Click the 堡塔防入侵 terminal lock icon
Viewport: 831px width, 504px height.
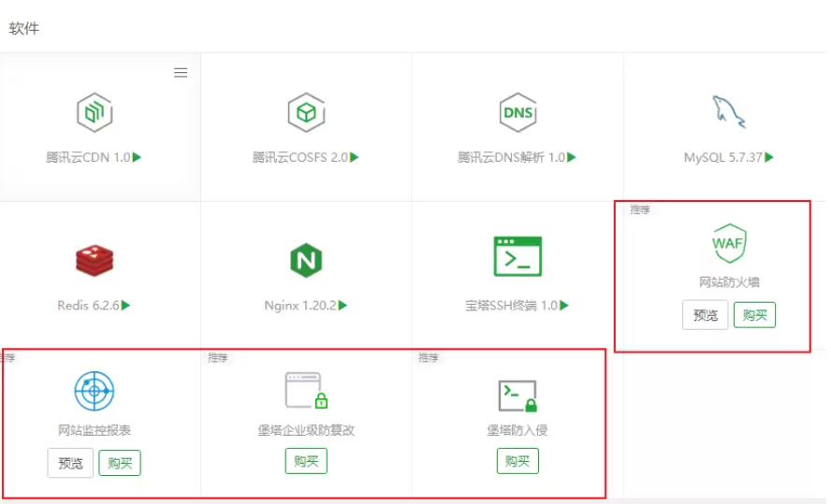tap(518, 396)
